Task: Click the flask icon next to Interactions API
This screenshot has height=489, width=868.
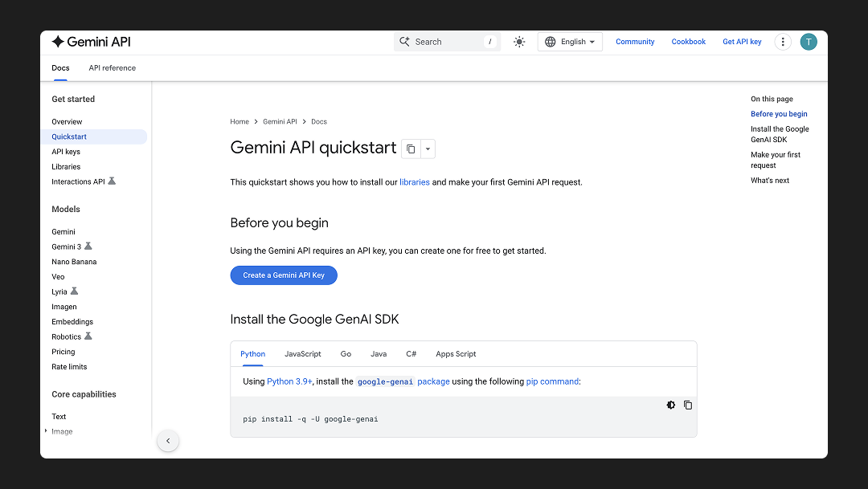Action: point(112,181)
